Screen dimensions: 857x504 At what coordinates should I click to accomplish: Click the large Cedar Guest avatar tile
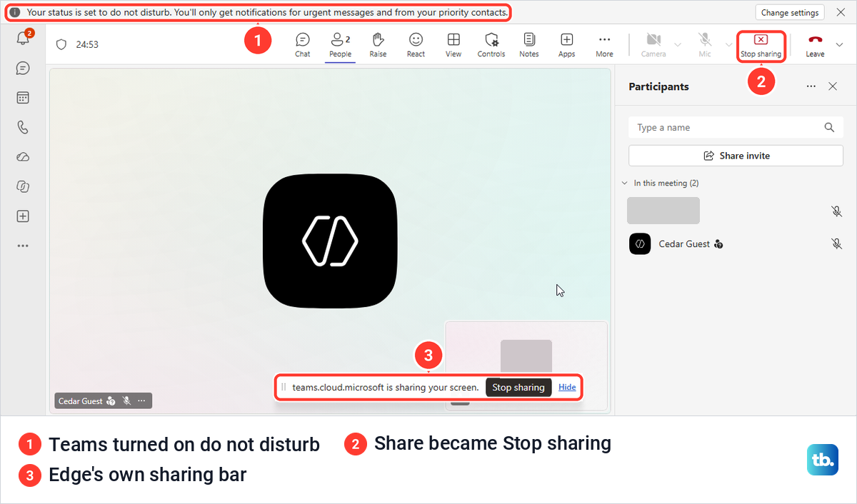[x=330, y=241]
